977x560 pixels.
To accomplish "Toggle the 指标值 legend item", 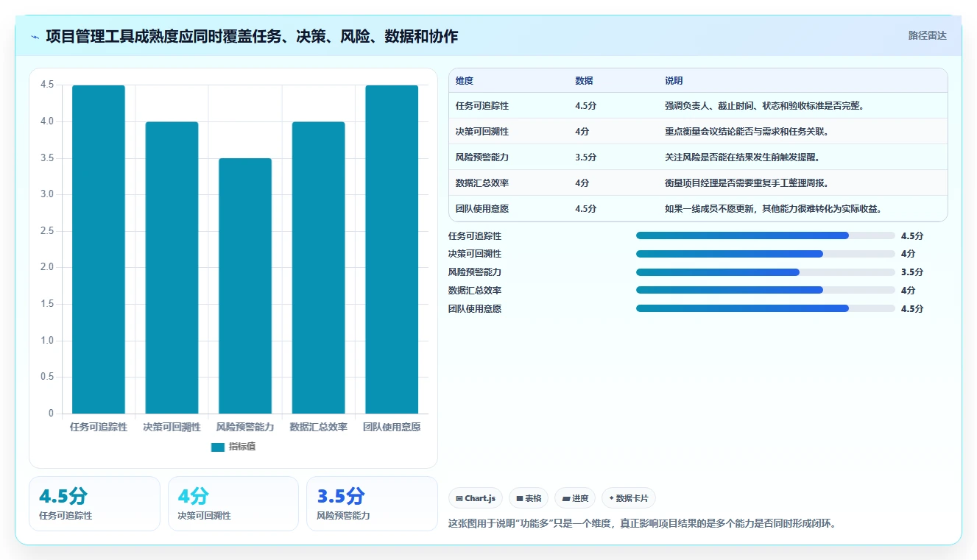I will tap(233, 447).
